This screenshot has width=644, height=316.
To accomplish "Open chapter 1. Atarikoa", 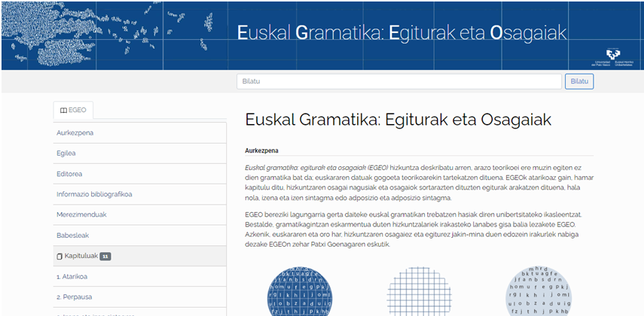I will [72, 277].
